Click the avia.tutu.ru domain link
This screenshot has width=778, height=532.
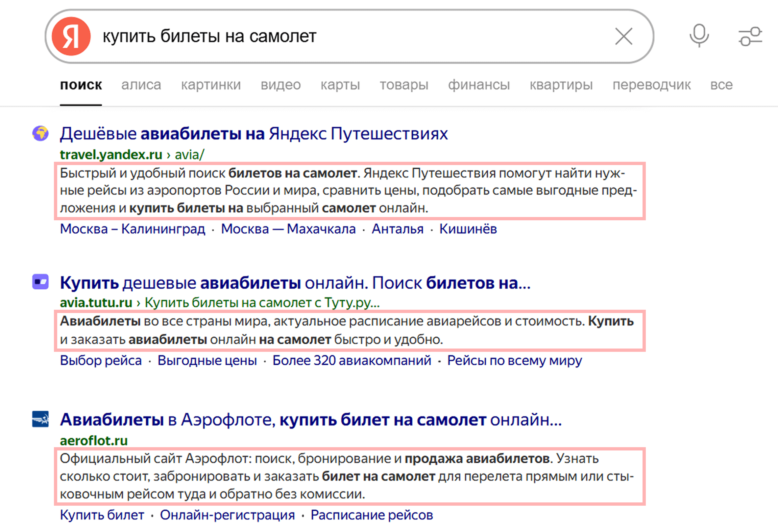96,302
